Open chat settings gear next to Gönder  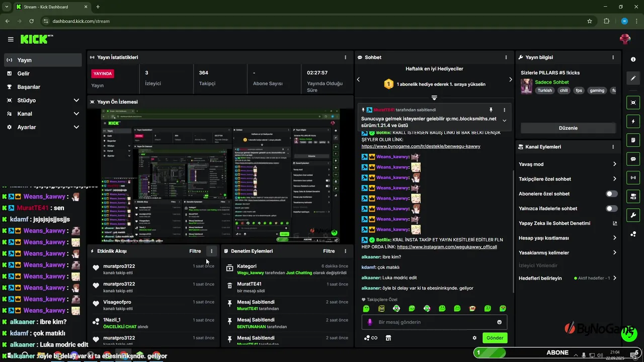point(474,338)
